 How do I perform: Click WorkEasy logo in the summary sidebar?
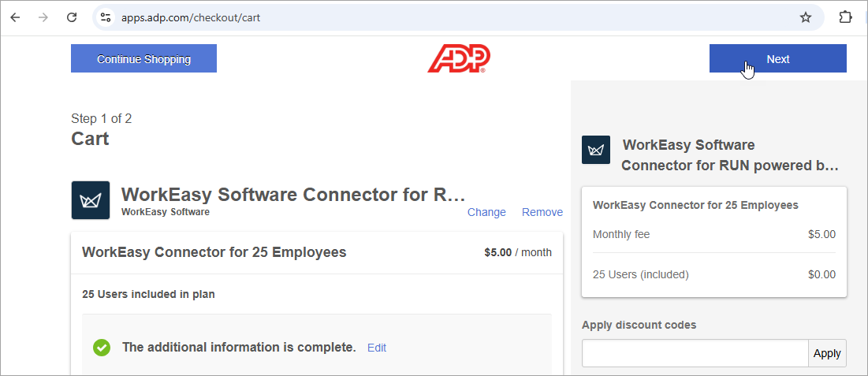coord(596,150)
